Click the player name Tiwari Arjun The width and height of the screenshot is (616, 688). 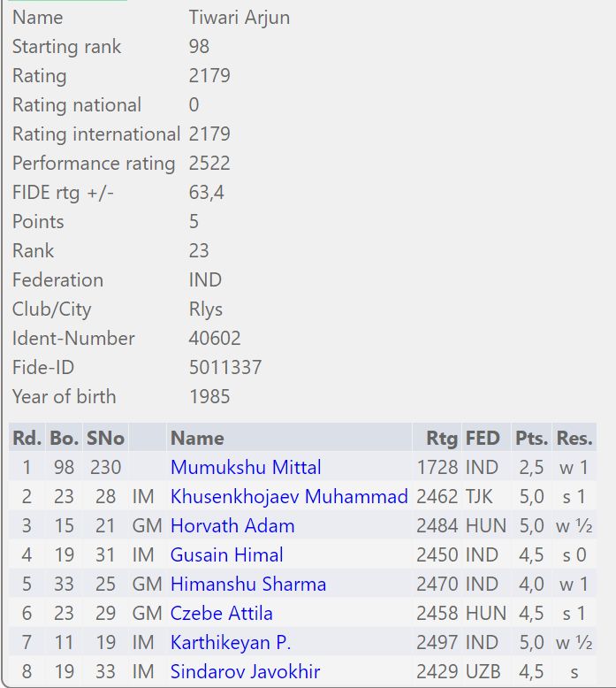point(239,17)
